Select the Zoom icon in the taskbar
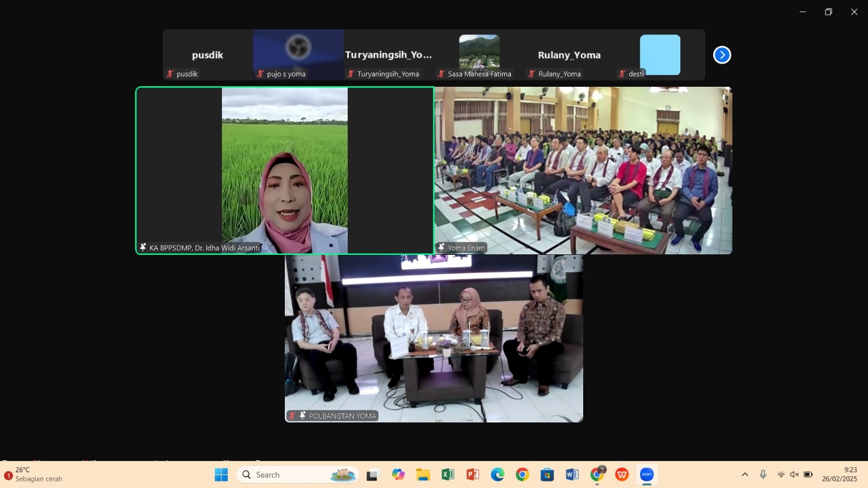This screenshot has width=868, height=488. [646, 474]
